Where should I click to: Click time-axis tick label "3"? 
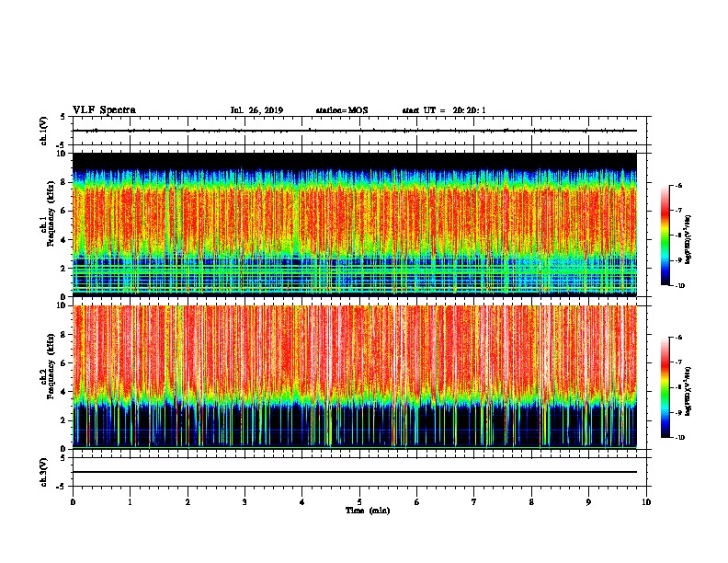point(245,502)
